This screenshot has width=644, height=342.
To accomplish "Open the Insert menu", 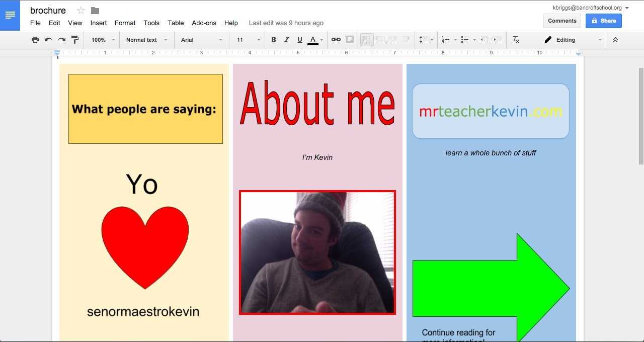I will (x=99, y=23).
